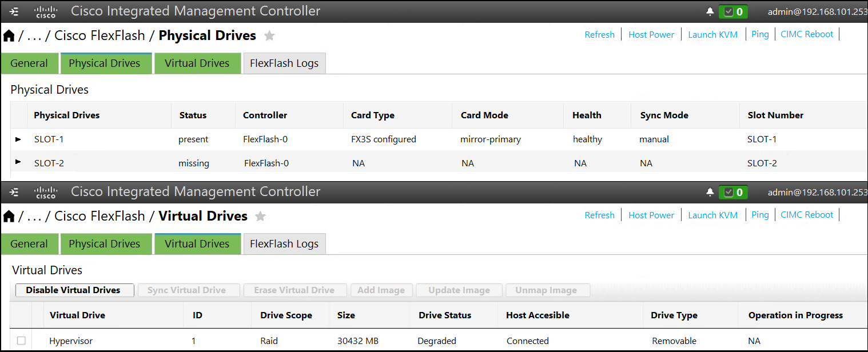The height and width of the screenshot is (352, 868).
Task: Sort by Card Mode column header
Action: (484, 115)
